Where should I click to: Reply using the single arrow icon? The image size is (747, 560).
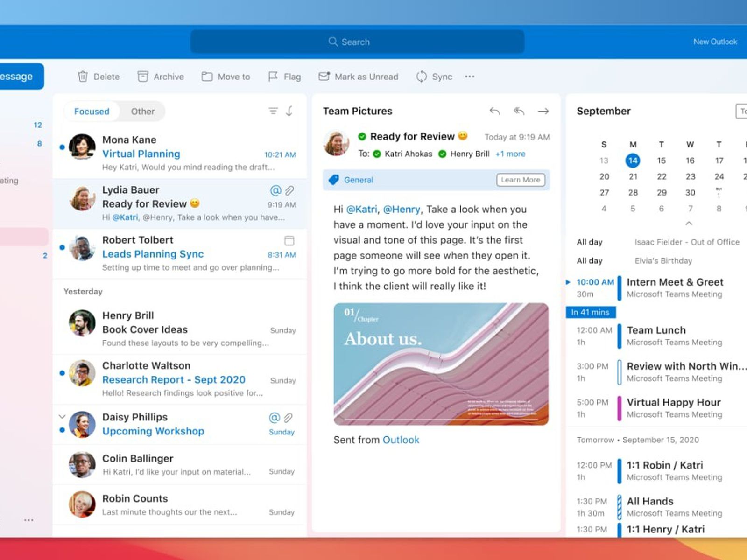tap(495, 111)
